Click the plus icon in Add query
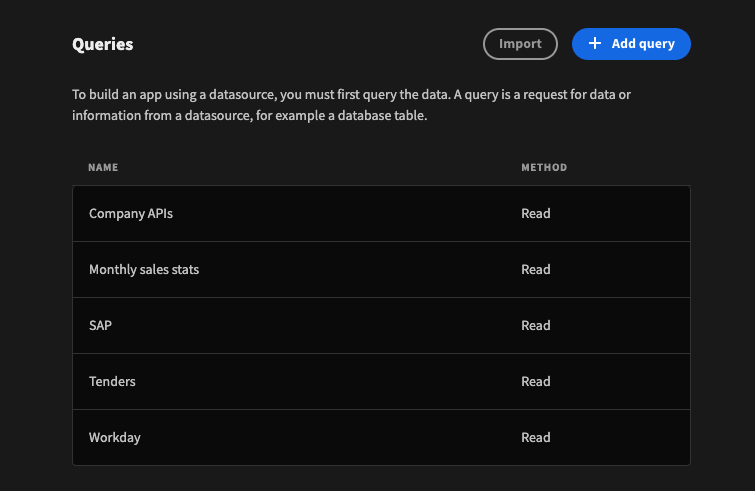Viewport: 755px width, 491px height. click(x=595, y=43)
